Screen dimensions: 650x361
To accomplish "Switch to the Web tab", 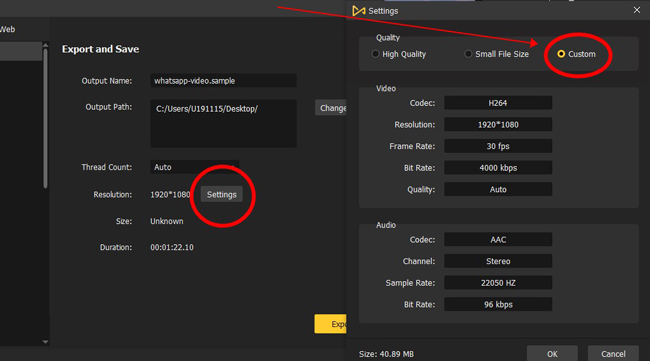I will tap(7, 29).
